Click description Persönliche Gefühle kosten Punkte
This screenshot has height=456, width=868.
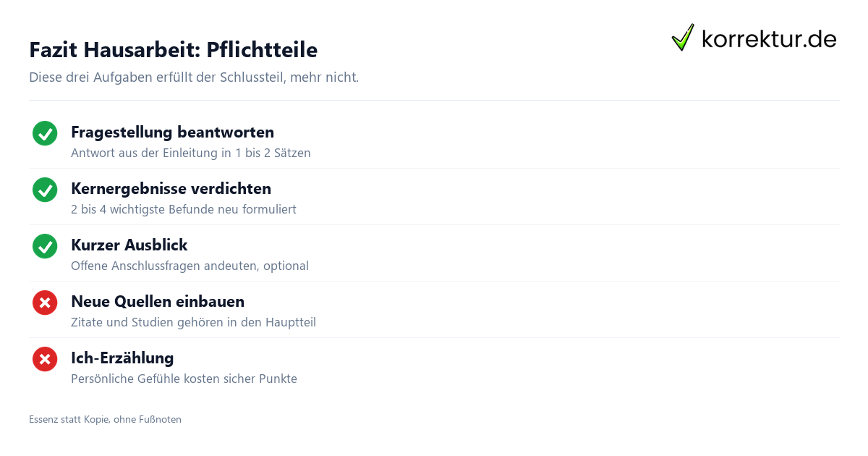click(184, 379)
